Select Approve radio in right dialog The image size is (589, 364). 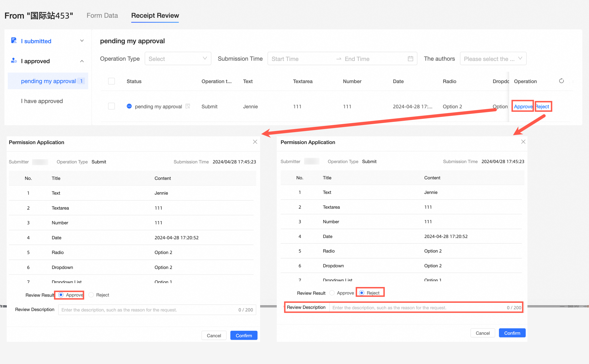pyautogui.click(x=332, y=293)
